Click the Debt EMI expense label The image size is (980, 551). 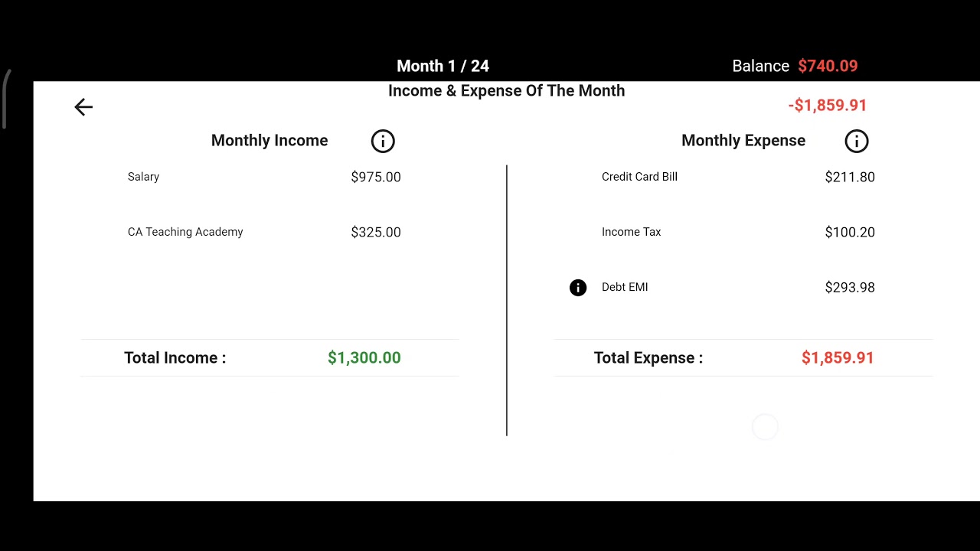tap(625, 287)
